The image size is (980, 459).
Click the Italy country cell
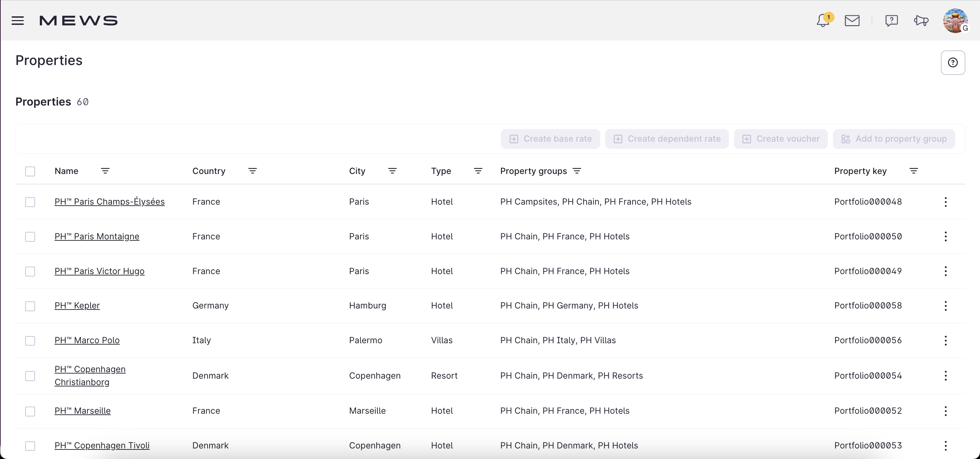point(202,340)
